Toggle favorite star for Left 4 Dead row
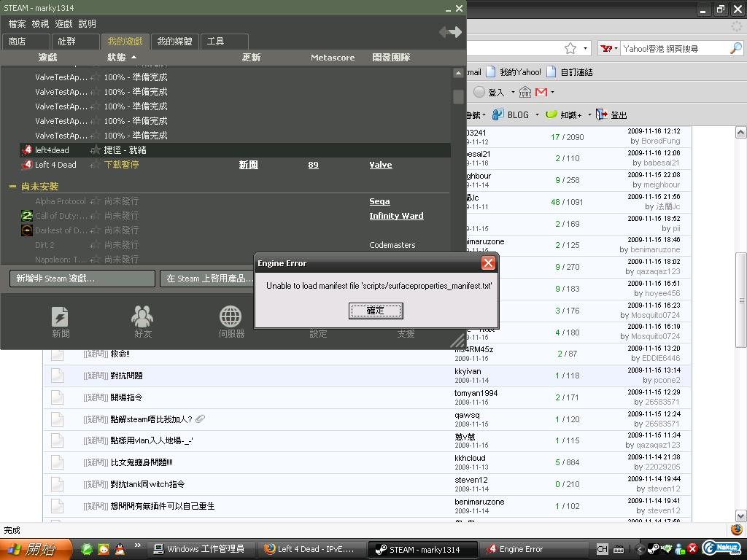Screen dimensions: 747x560 pyautogui.click(x=96, y=165)
